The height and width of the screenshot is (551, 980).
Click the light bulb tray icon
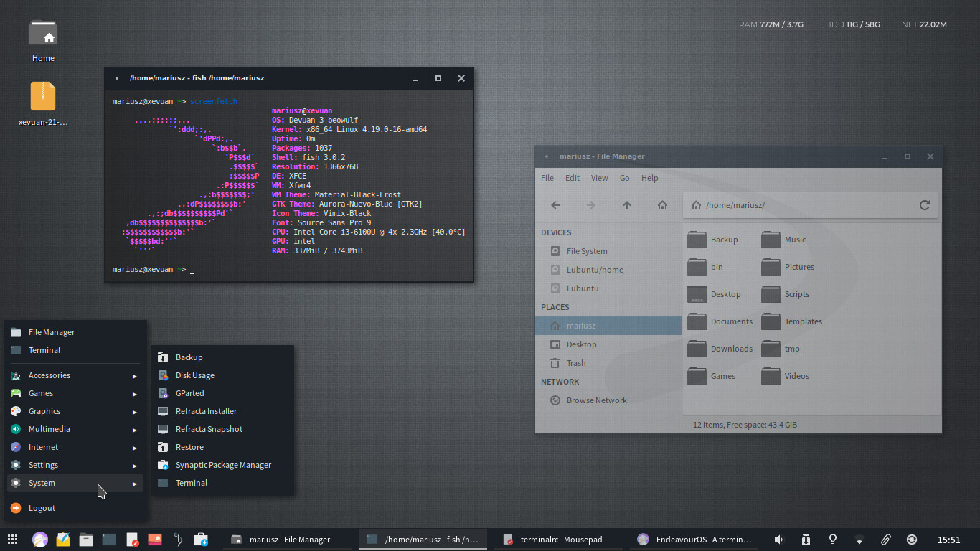(x=832, y=540)
